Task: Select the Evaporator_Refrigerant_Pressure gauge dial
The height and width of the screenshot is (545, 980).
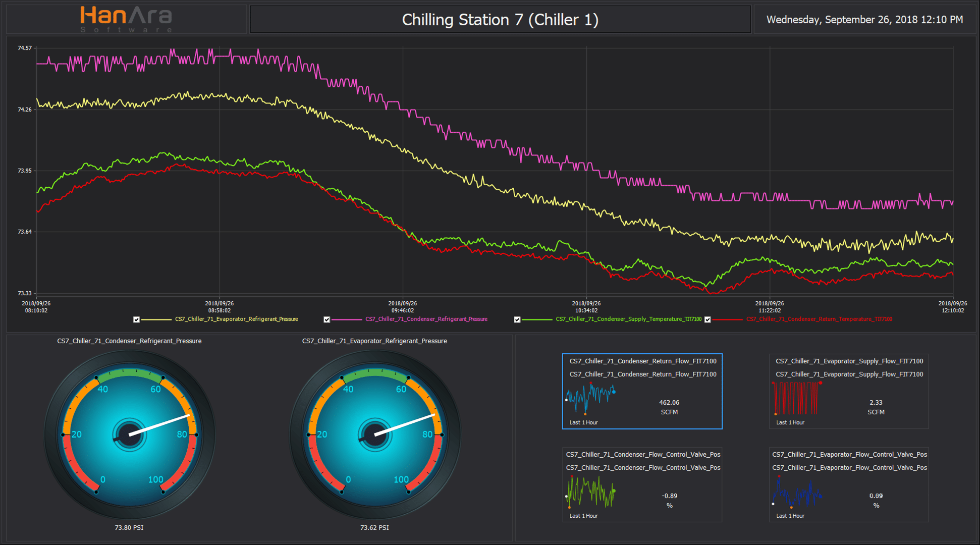Action: [375, 434]
